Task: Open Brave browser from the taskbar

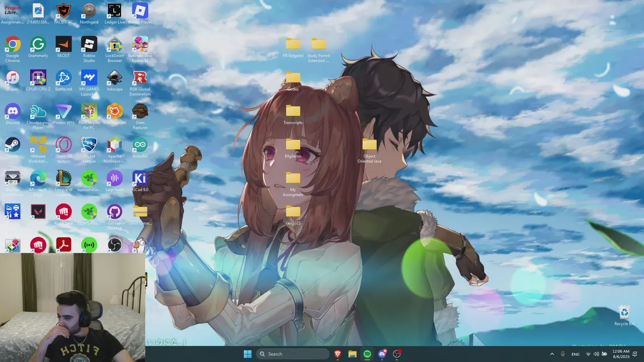Action: click(338, 354)
